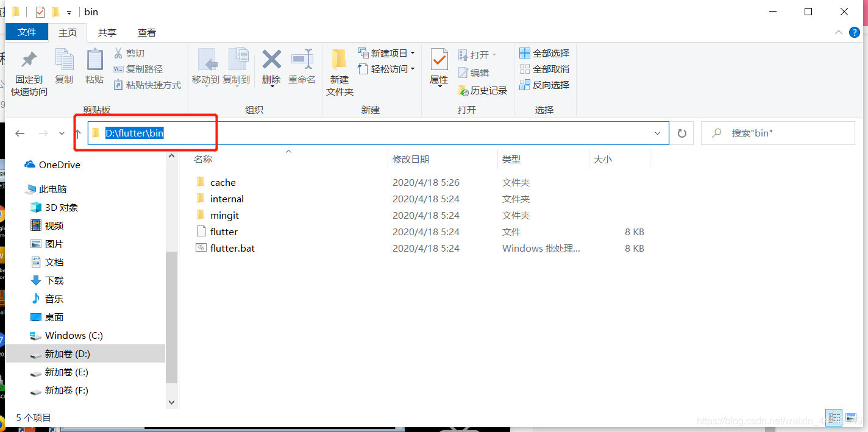This screenshot has height=432, width=868.
Task: Click the search "bin" box
Action: coord(778,133)
